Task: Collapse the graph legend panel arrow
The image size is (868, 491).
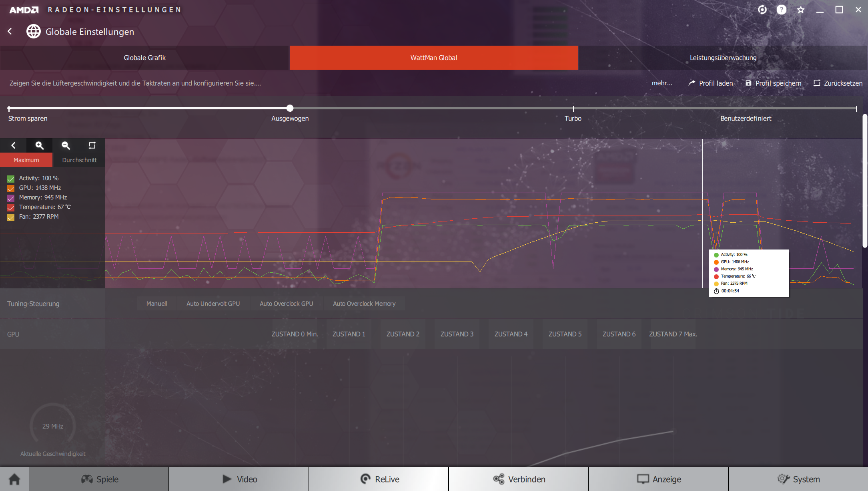Action: (x=13, y=145)
